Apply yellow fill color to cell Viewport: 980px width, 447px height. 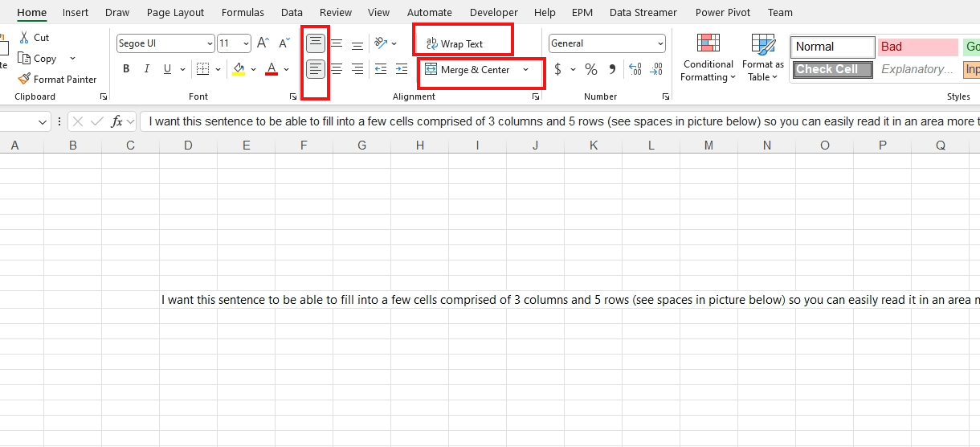[239, 69]
